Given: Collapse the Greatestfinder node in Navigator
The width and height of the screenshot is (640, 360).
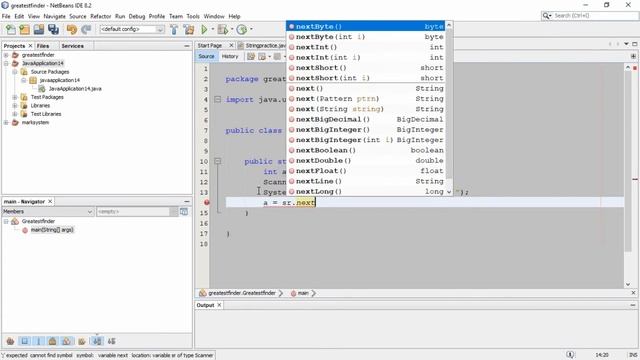Looking at the screenshot, I should (6, 221).
